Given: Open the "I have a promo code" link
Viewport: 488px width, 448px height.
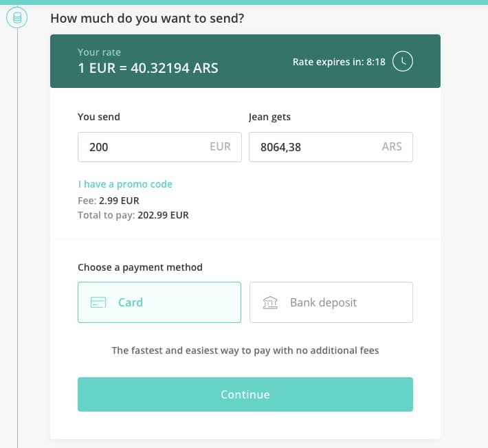Looking at the screenshot, I should point(125,184).
